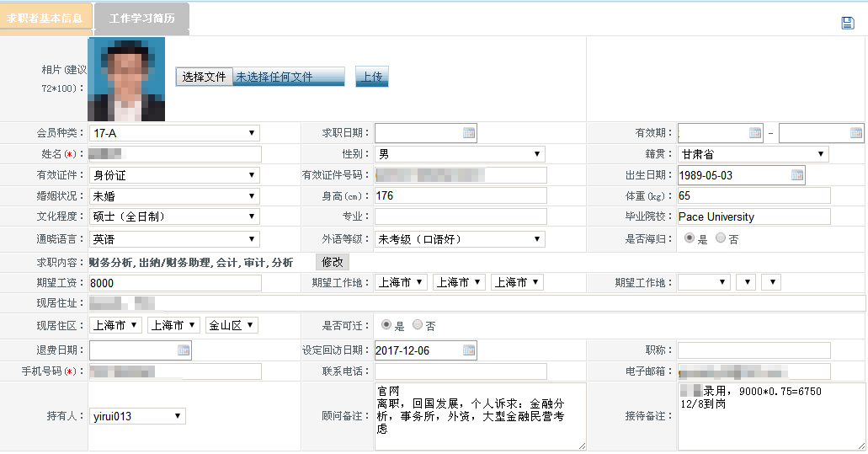Open the 外语等级 dropdown
This screenshot has height=454, width=868.
coord(460,239)
